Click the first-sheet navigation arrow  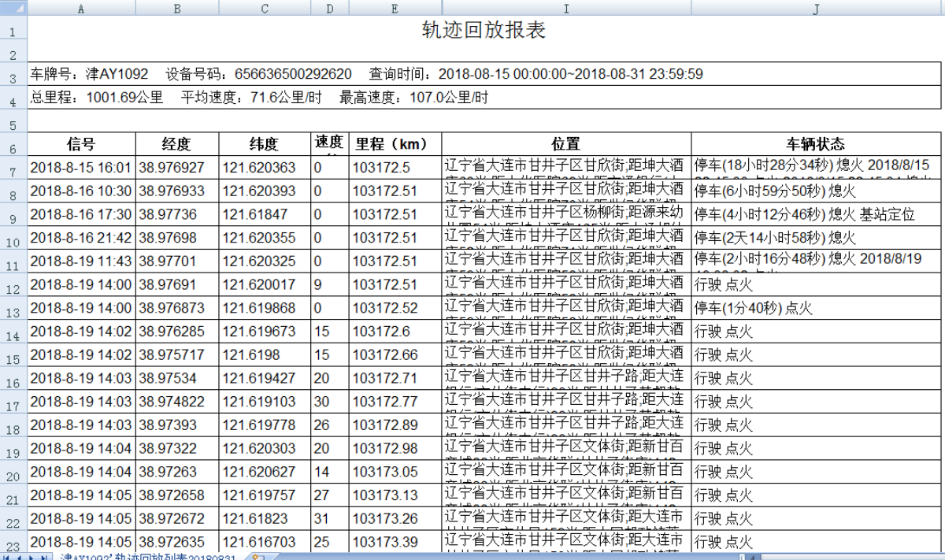point(6,557)
